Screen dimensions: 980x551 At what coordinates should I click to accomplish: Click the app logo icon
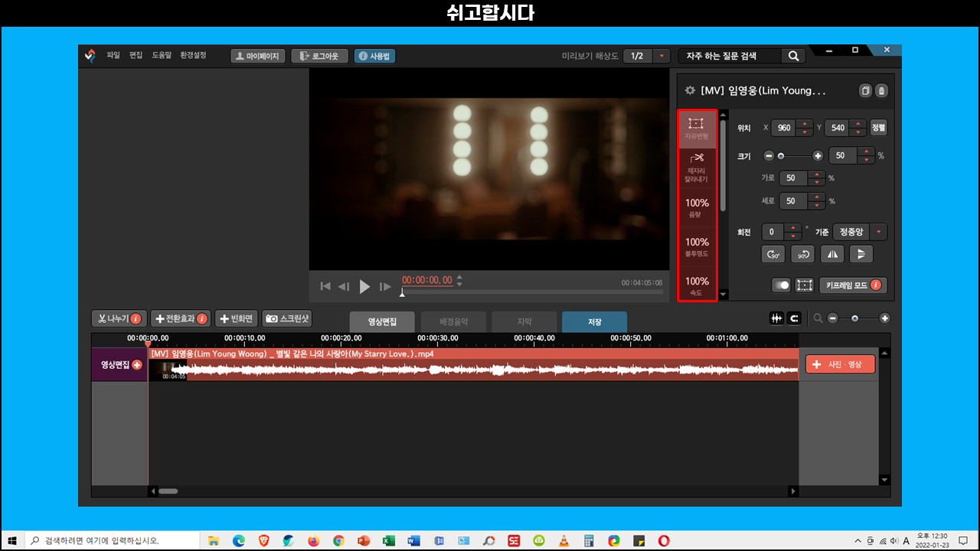pyautogui.click(x=90, y=56)
